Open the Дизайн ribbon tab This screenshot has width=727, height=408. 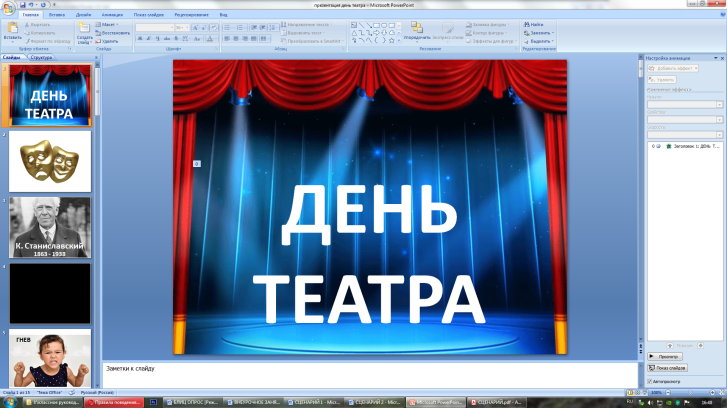pyautogui.click(x=83, y=15)
